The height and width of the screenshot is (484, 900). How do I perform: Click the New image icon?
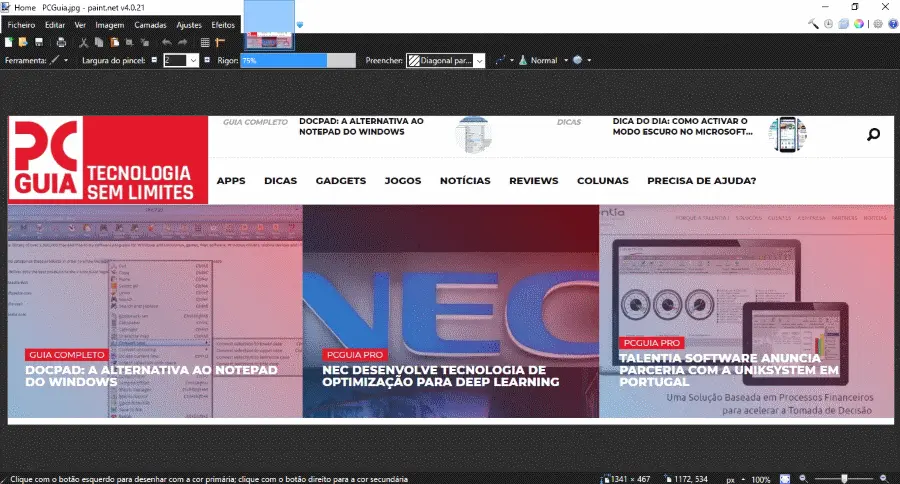[9, 42]
